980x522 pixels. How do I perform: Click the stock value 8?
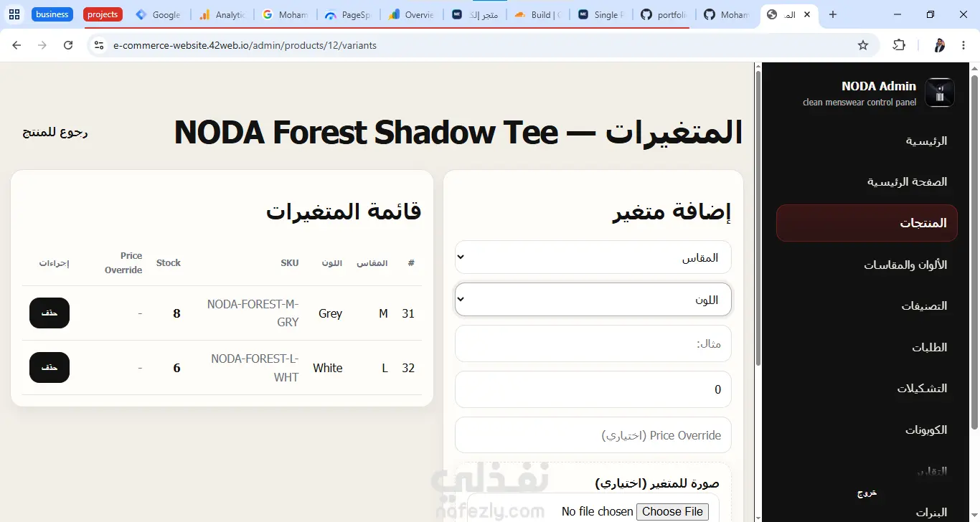click(176, 313)
